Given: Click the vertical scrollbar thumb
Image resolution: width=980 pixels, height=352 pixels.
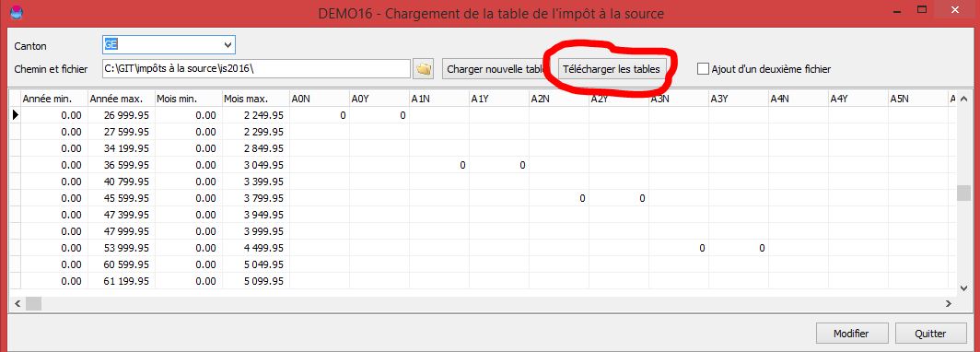Looking at the screenshot, I should pos(963,194).
